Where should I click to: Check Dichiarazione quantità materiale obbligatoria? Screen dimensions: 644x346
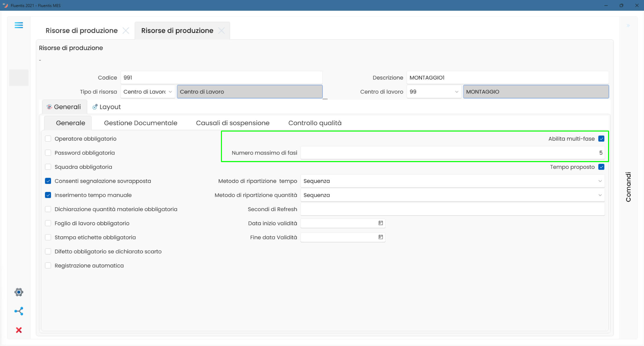[48, 209]
